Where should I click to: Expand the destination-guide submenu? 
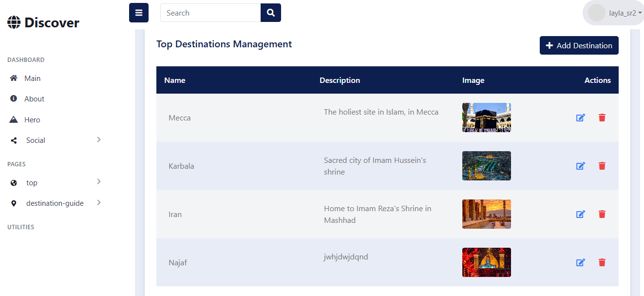click(x=99, y=202)
